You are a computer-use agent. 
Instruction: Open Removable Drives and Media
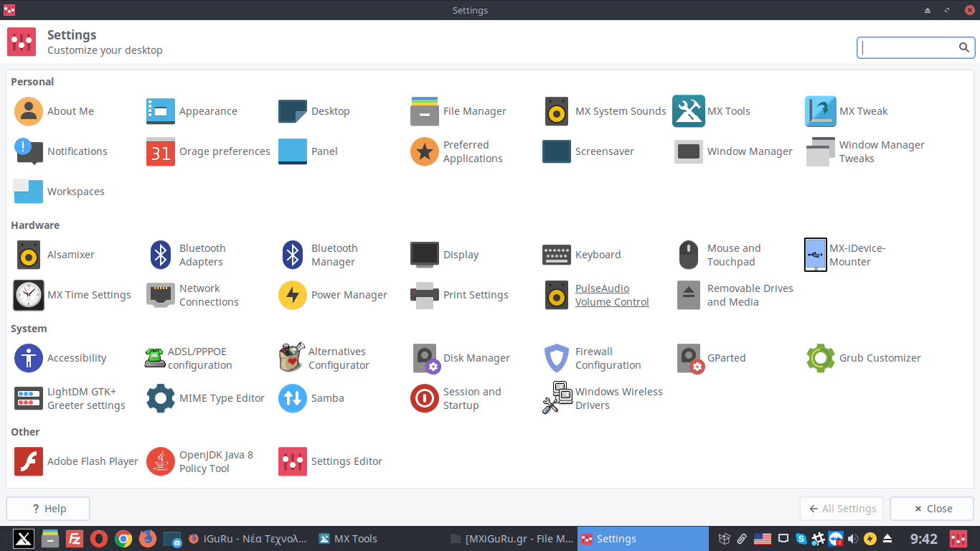click(x=734, y=295)
